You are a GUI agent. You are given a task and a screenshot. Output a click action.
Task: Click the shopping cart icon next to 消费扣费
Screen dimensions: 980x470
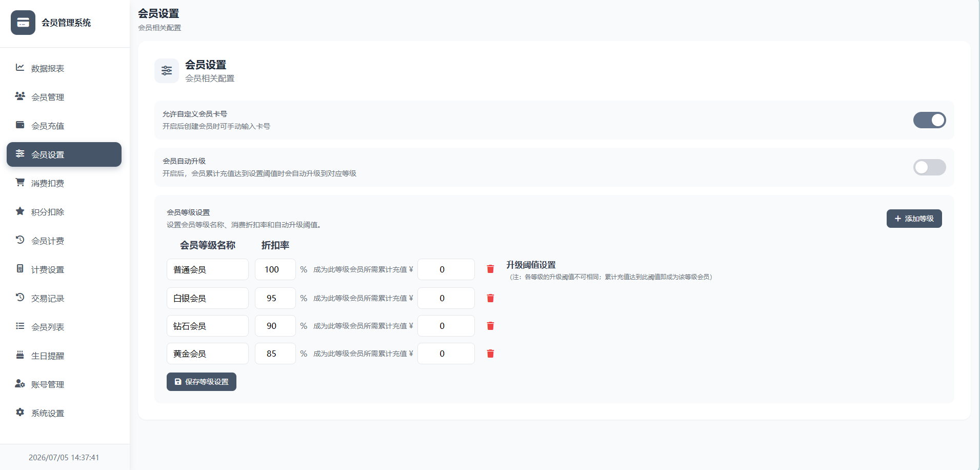[x=20, y=183]
